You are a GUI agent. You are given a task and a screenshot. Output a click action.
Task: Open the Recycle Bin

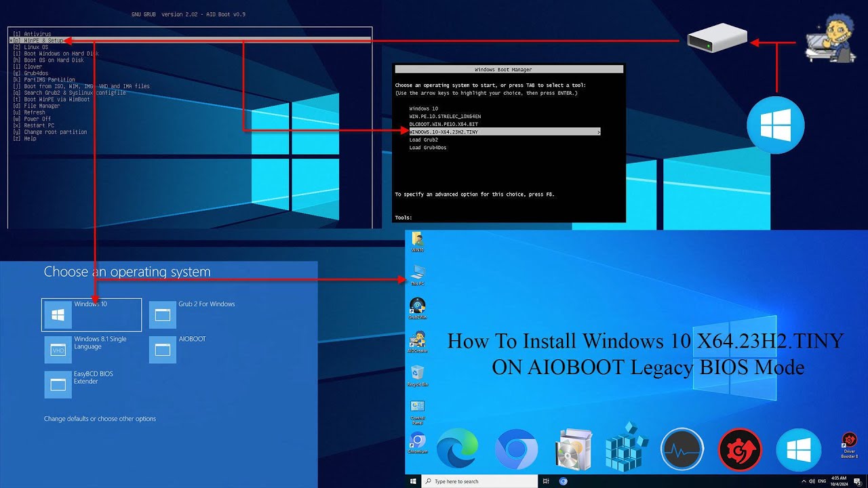tap(417, 375)
